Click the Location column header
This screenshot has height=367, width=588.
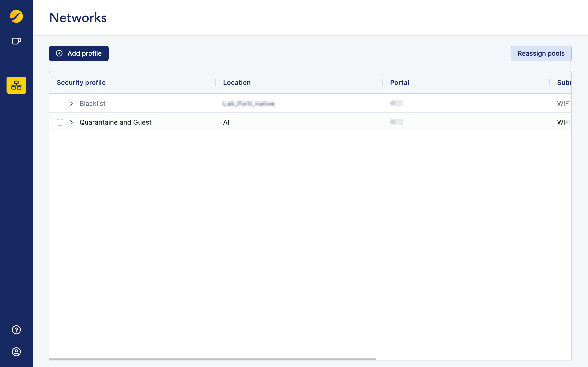pos(237,83)
